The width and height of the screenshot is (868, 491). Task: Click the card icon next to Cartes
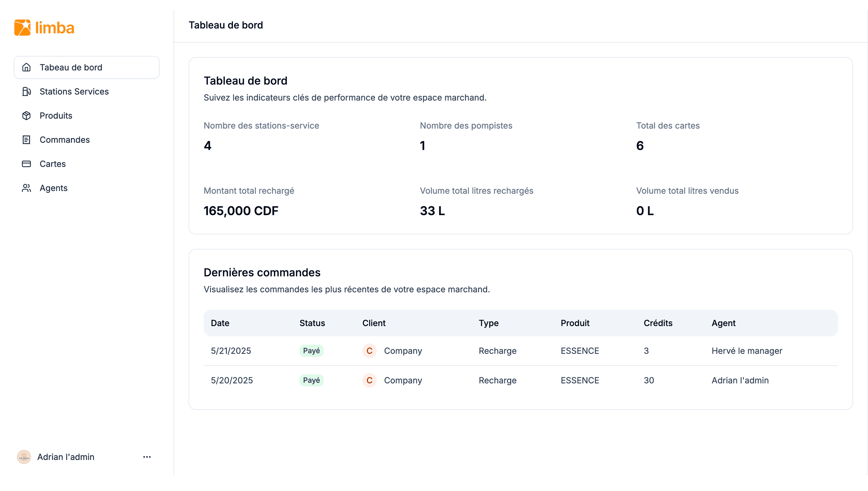26,164
